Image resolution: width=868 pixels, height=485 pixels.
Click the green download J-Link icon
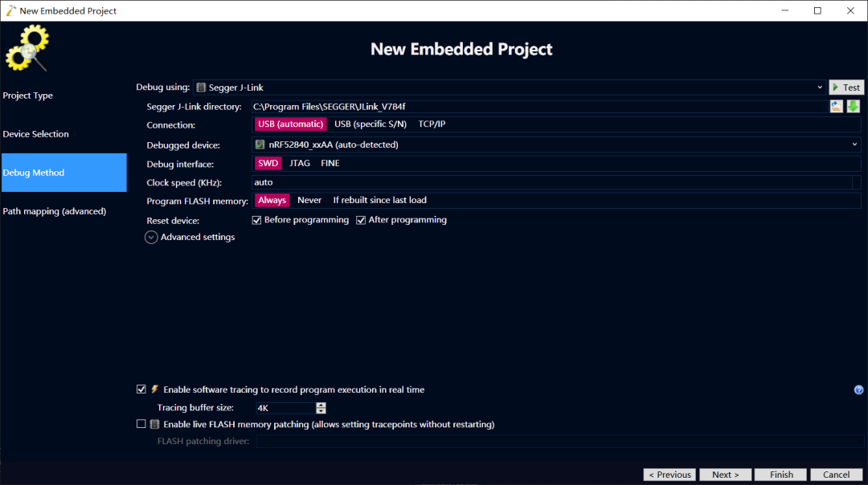(853, 106)
